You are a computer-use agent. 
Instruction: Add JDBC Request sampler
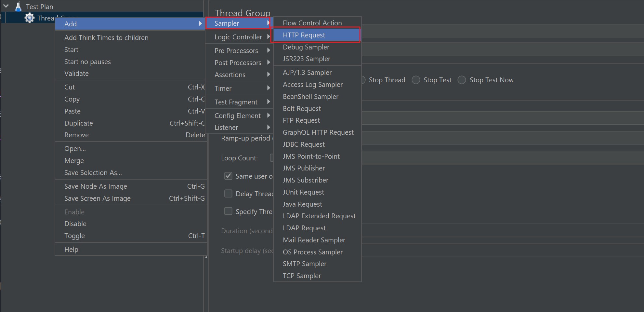[317, 144]
